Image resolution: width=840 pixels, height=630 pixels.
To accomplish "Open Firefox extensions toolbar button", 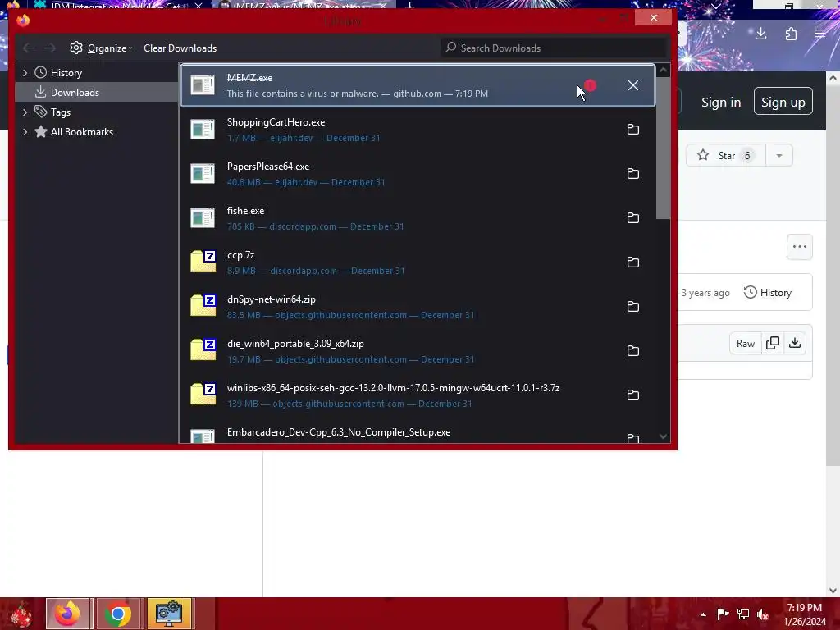I will 791,34.
